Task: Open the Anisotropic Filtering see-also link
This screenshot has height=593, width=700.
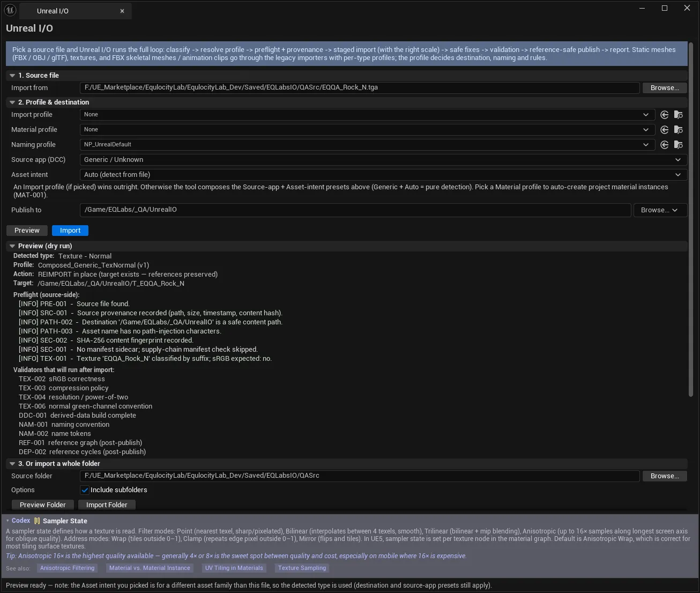Action: (67, 568)
